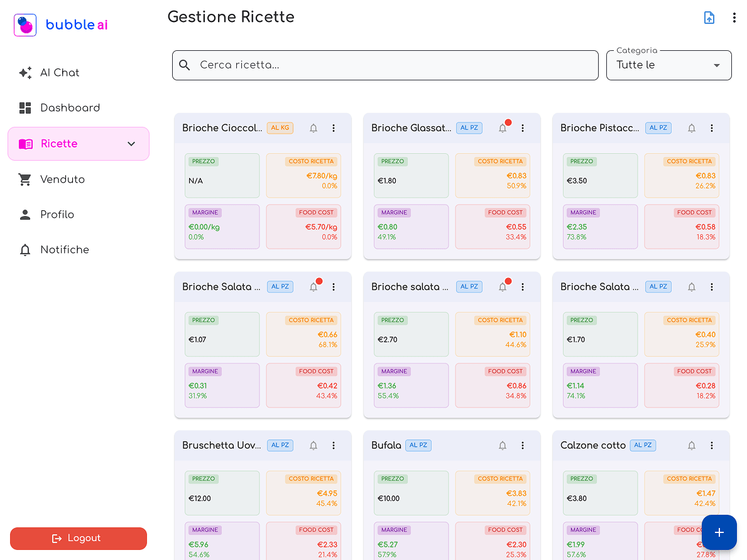Collapse the Ricette sidebar menu
This screenshot has width=747, height=560.
131,144
